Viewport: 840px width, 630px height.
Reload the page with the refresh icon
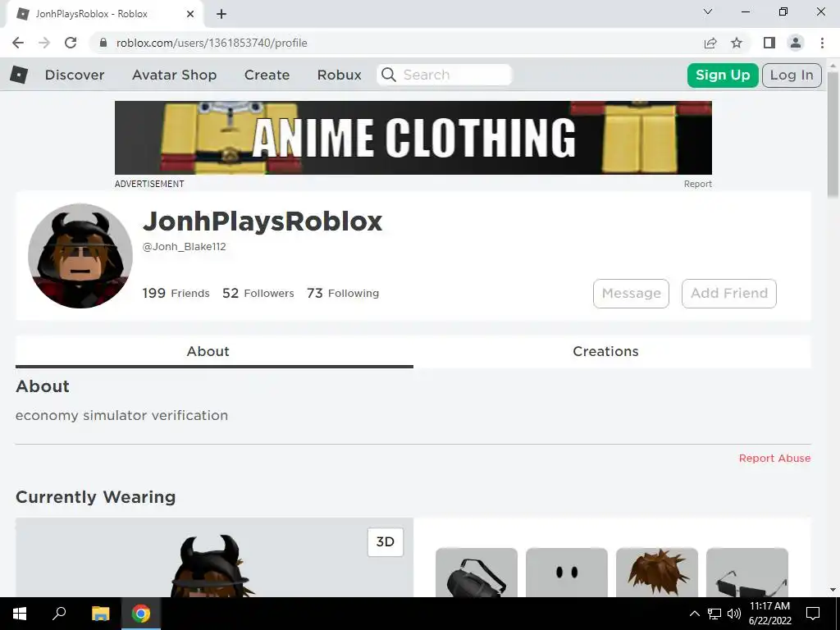coord(71,43)
